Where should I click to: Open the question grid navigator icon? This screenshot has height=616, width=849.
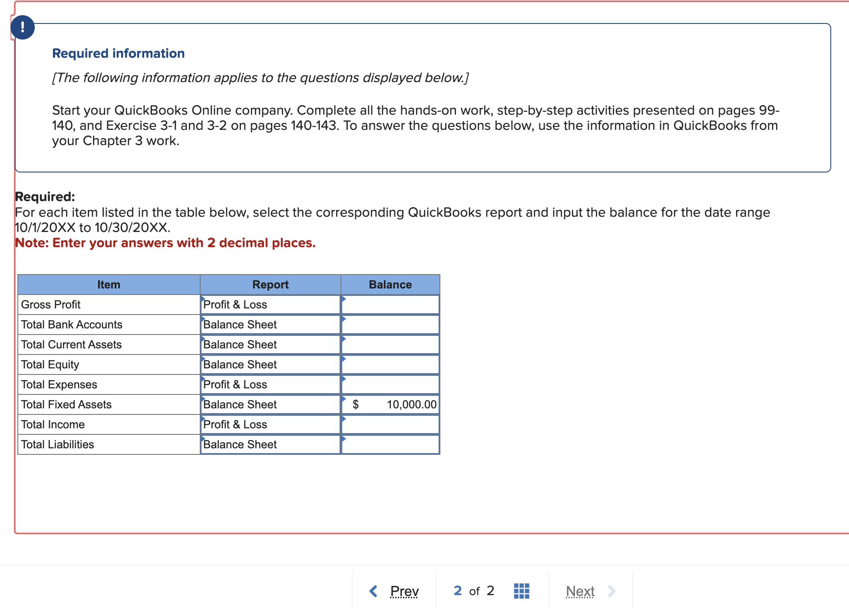(x=521, y=591)
